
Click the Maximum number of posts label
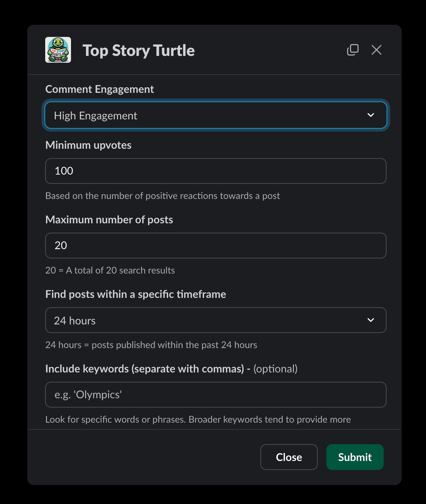pos(109,220)
